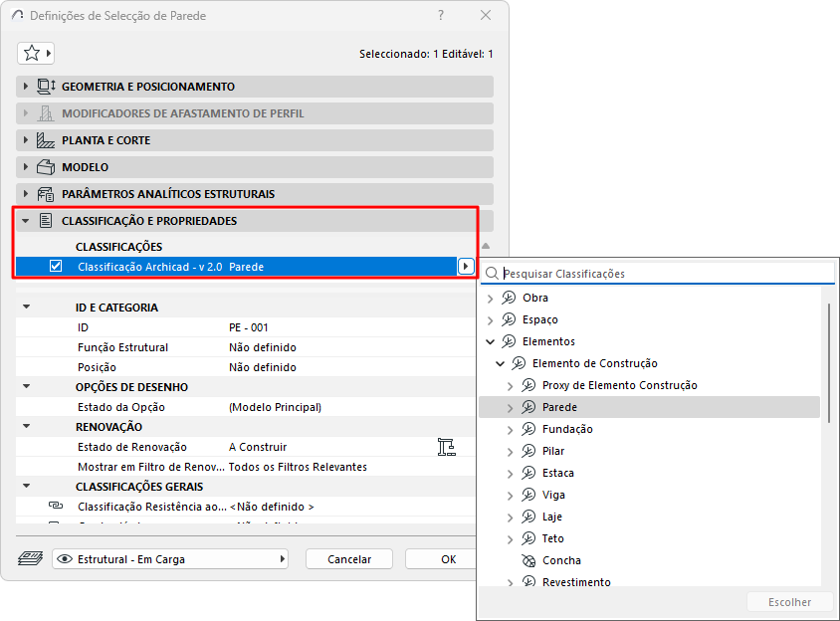Click the renovation status icon beside A Construir
The image size is (840, 621).
446,447
